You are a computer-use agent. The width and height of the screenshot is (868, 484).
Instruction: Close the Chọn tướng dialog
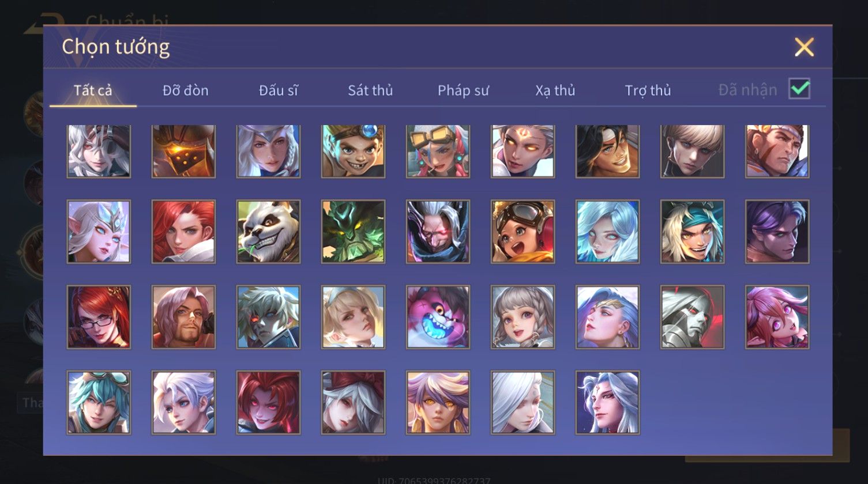804,47
